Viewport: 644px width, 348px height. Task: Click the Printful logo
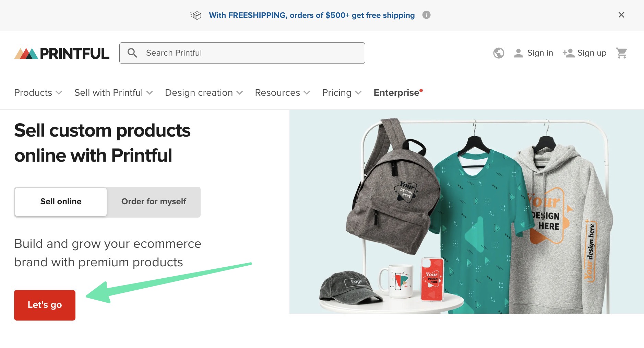coord(62,53)
